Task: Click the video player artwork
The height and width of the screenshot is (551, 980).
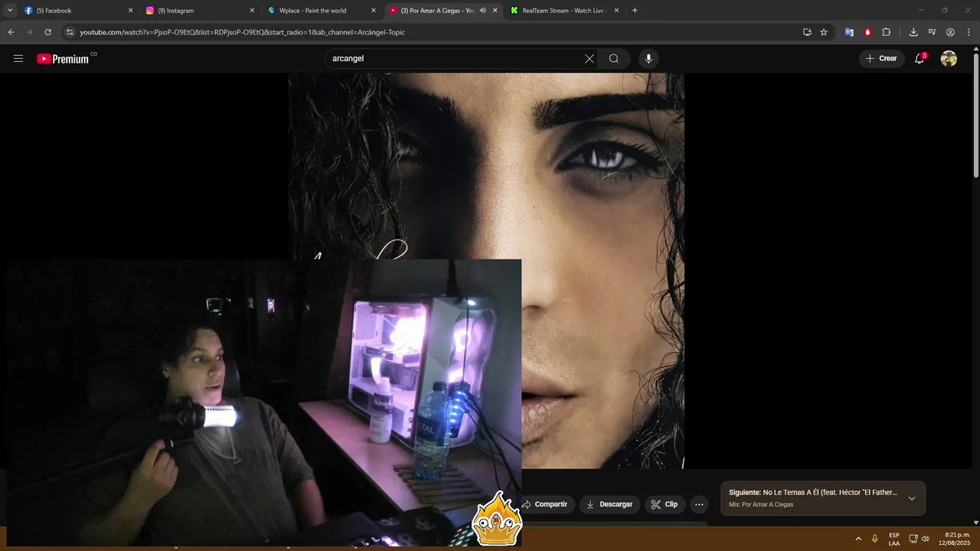Action: [x=486, y=271]
